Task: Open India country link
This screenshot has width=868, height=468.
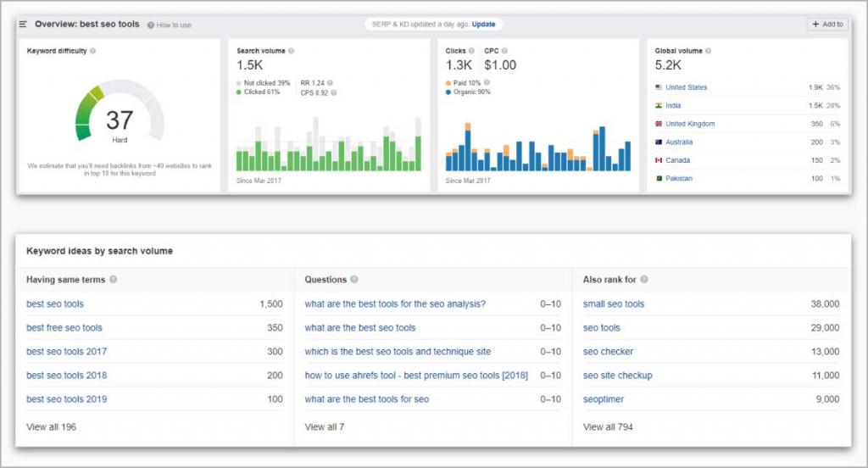Action: (673, 106)
